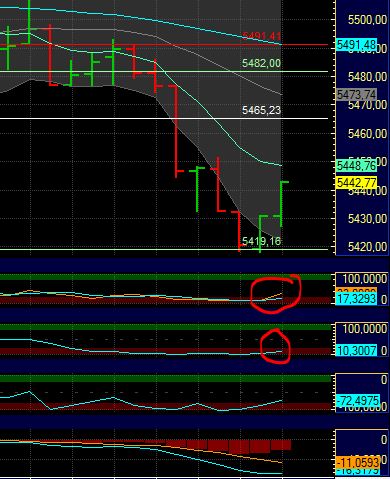This screenshot has height=479, width=390.
Task: Click the 5480,00 price axis label
Action: pos(367,77)
